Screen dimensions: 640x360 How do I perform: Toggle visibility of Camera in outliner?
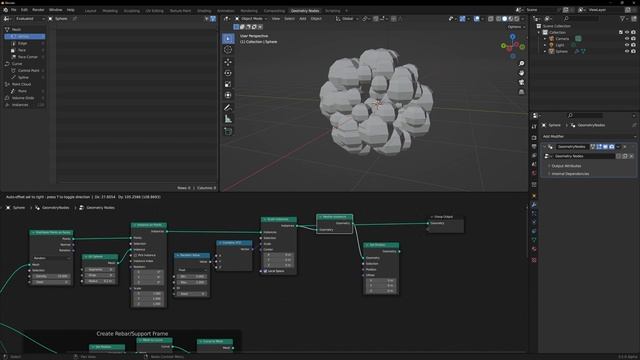[x=627, y=39]
